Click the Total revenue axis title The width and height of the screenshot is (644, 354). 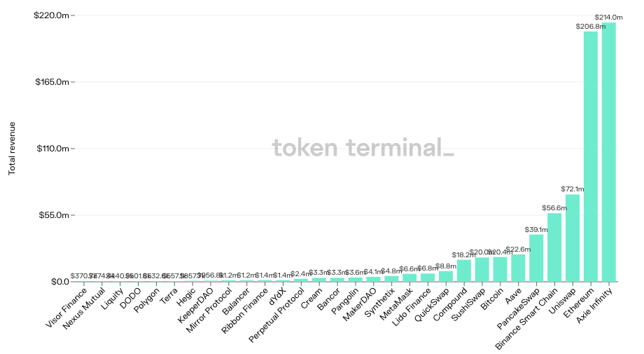click(x=12, y=148)
